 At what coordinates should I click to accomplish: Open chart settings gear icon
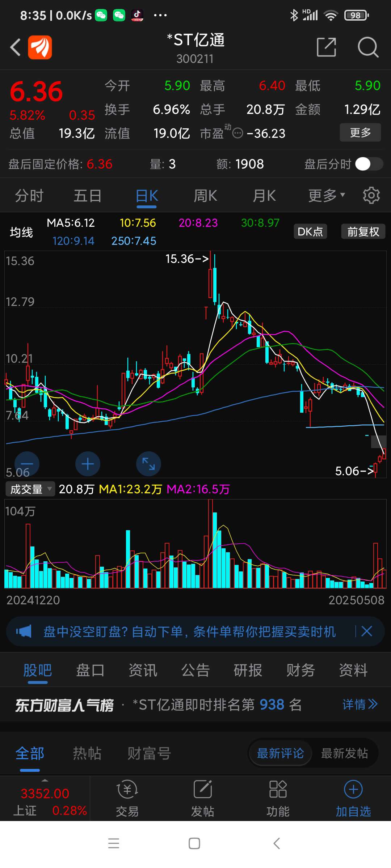[371, 196]
